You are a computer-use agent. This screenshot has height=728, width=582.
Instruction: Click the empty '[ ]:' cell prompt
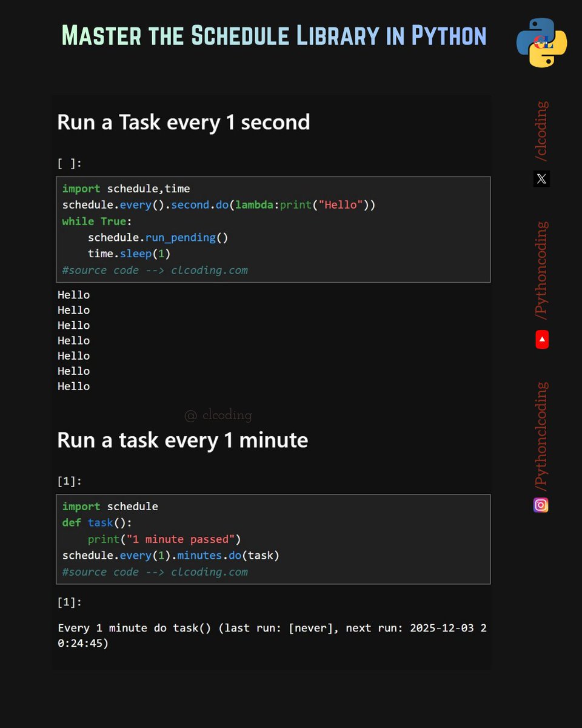pos(70,163)
